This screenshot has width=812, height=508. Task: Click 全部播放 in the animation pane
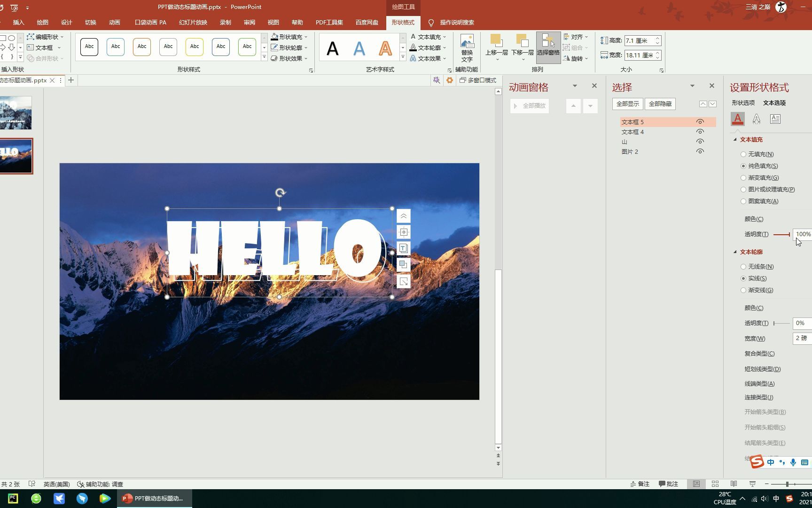pos(530,106)
